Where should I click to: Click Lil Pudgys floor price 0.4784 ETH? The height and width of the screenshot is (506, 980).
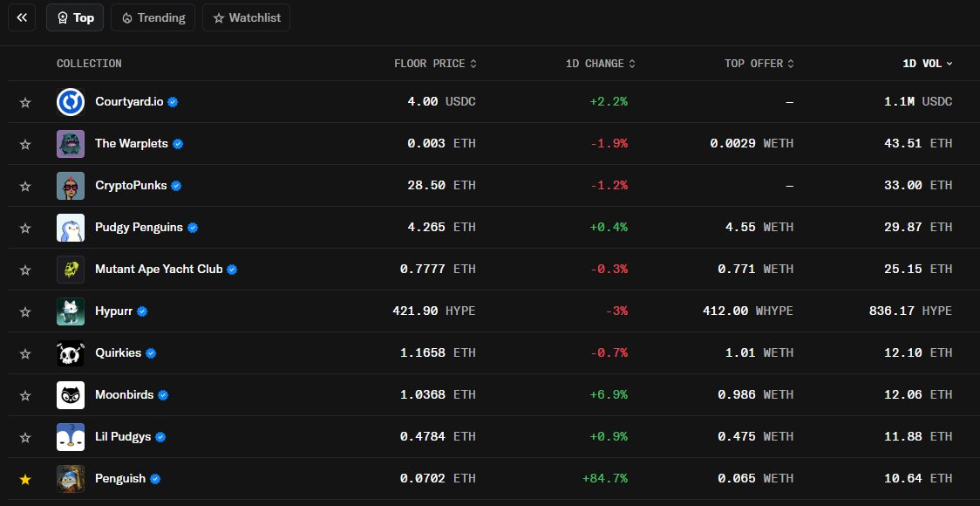(438, 436)
